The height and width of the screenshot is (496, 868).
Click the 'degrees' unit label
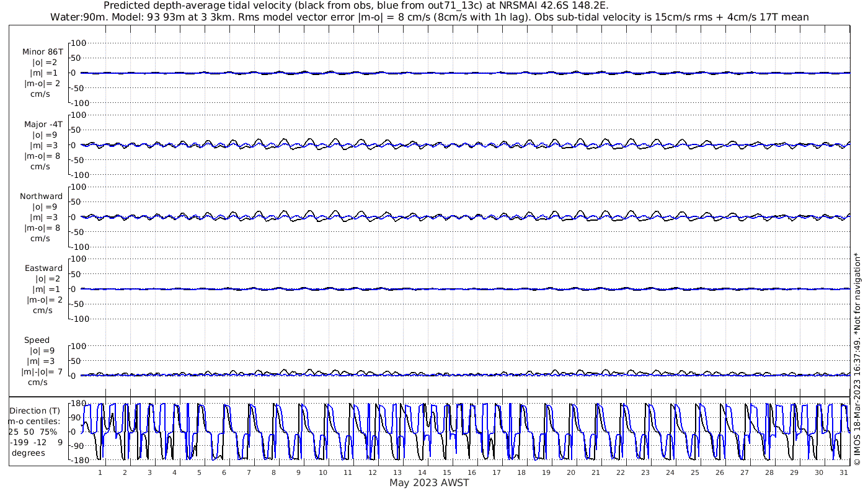click(x=29, y=453)
